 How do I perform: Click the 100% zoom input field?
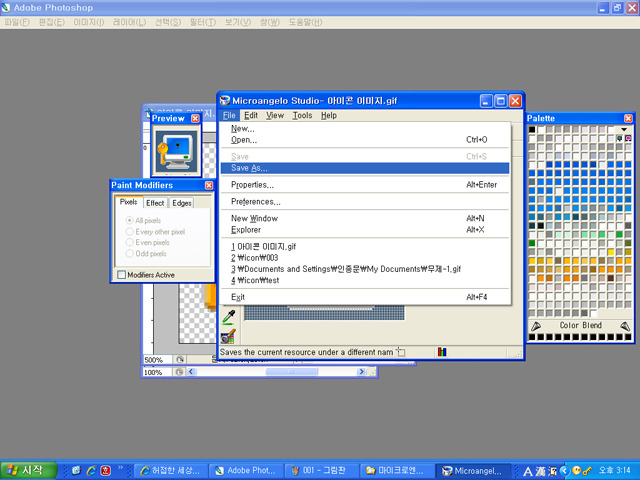pyautogui.click(x=158, y=372)
